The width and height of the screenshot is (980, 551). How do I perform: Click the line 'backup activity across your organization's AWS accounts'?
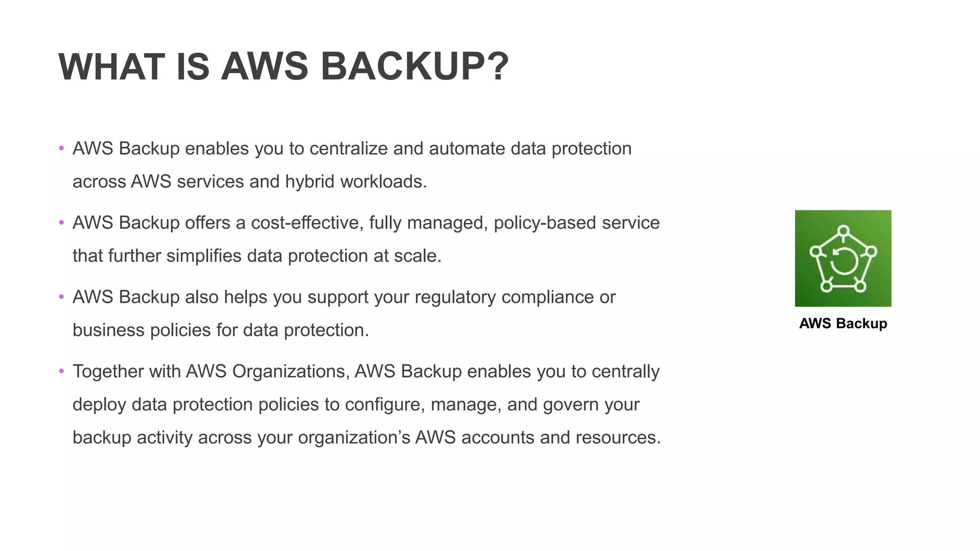(x=367, y=438)
